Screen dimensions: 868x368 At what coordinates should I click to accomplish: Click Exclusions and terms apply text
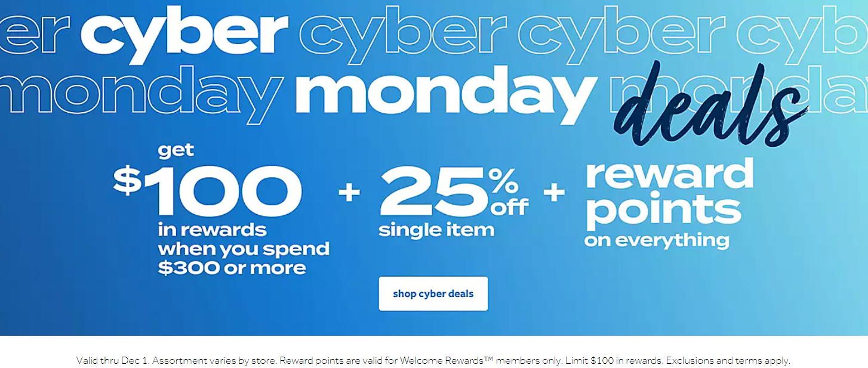pyautogui.click(x=728, y=360)
